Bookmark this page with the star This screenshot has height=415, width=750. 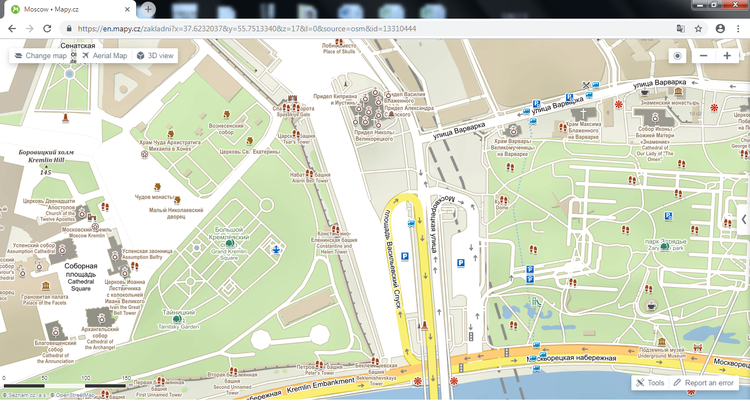tap(698, 29)
